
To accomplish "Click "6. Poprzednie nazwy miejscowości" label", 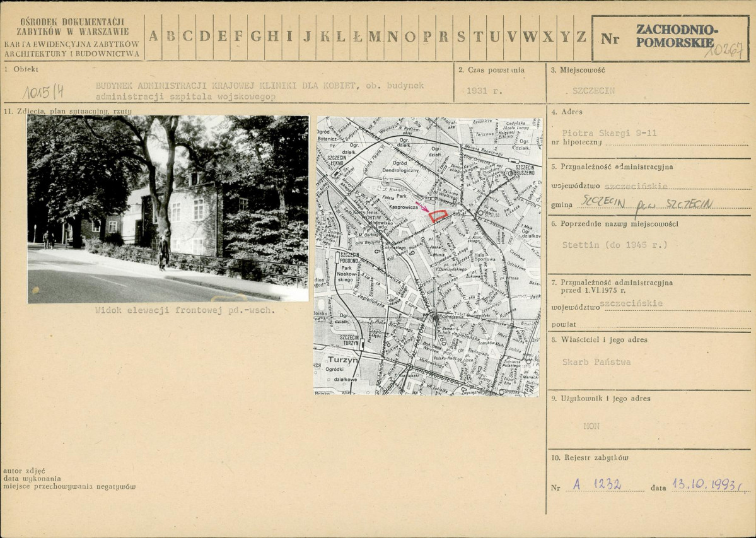I will click(615, 224).
